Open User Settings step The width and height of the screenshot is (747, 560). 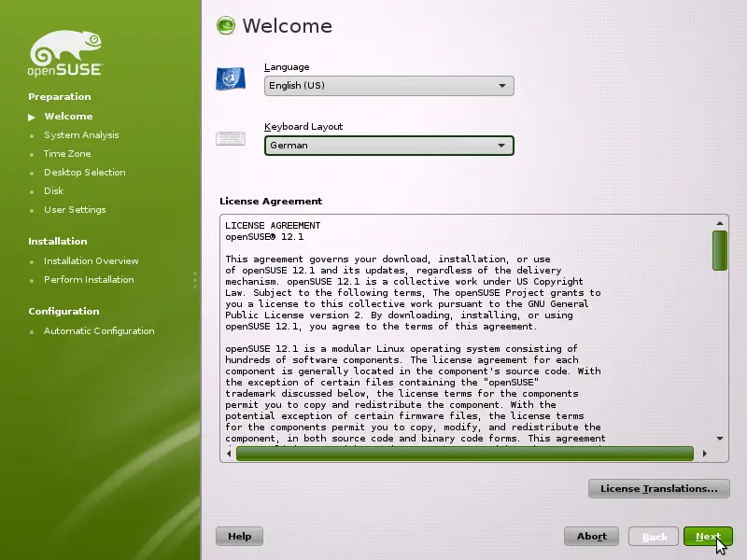(75, 210)
